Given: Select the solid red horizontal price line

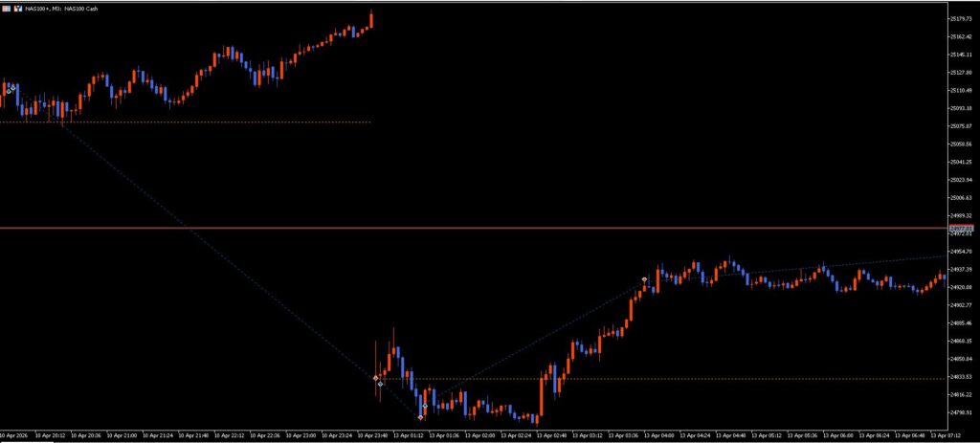Looking at the screenshot, I should click(x=479, y=228).
